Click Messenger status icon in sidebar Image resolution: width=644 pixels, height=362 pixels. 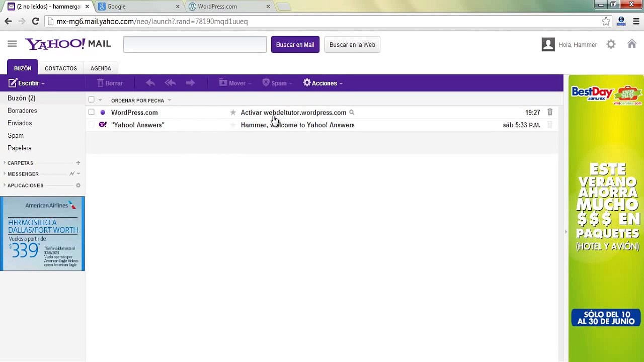(x=72, y=174)
